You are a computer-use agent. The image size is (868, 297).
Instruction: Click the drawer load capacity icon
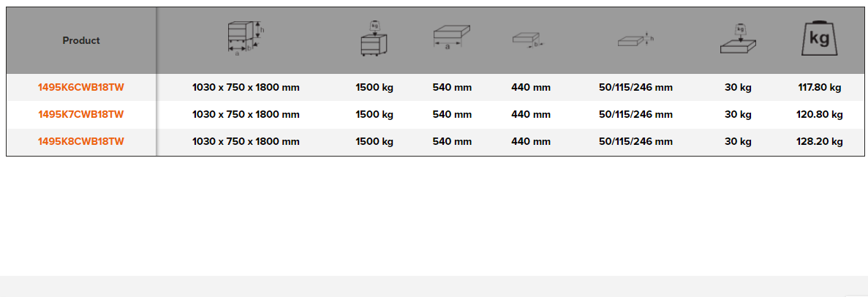click(738, 40)
